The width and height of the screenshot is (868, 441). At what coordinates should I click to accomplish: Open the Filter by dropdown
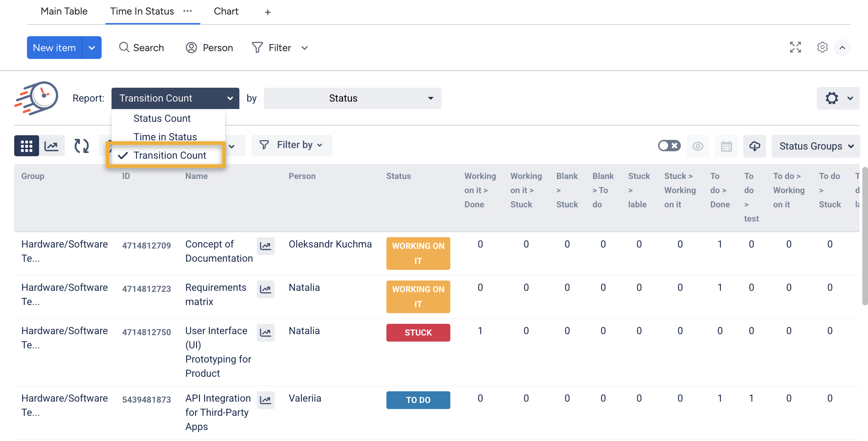coord(292,145)
